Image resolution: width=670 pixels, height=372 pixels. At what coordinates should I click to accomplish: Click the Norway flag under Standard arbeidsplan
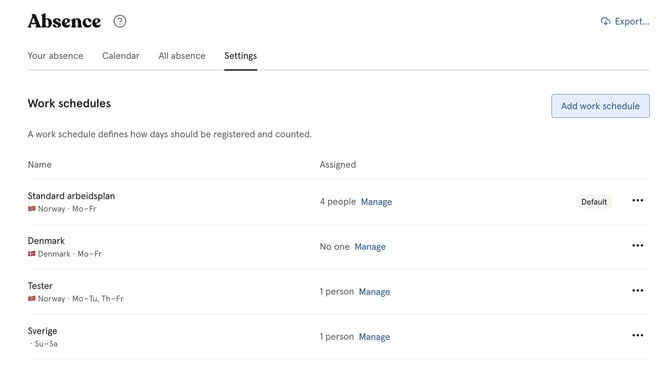(x=32, y=209)
